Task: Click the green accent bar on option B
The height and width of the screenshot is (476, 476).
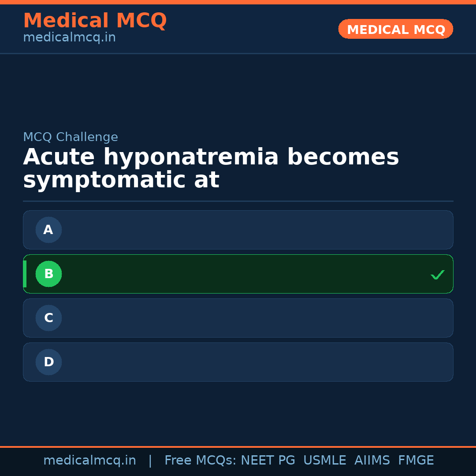Action: click(x=25, y=274)
